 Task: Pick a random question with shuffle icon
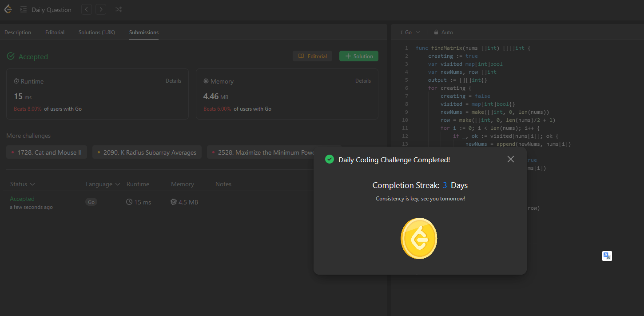pos(119,9)
